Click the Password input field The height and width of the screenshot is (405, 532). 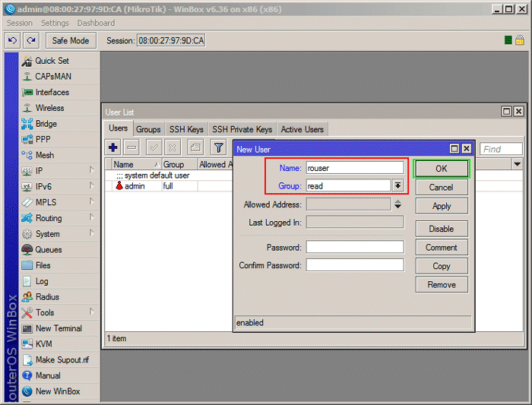tap(355, 247)
